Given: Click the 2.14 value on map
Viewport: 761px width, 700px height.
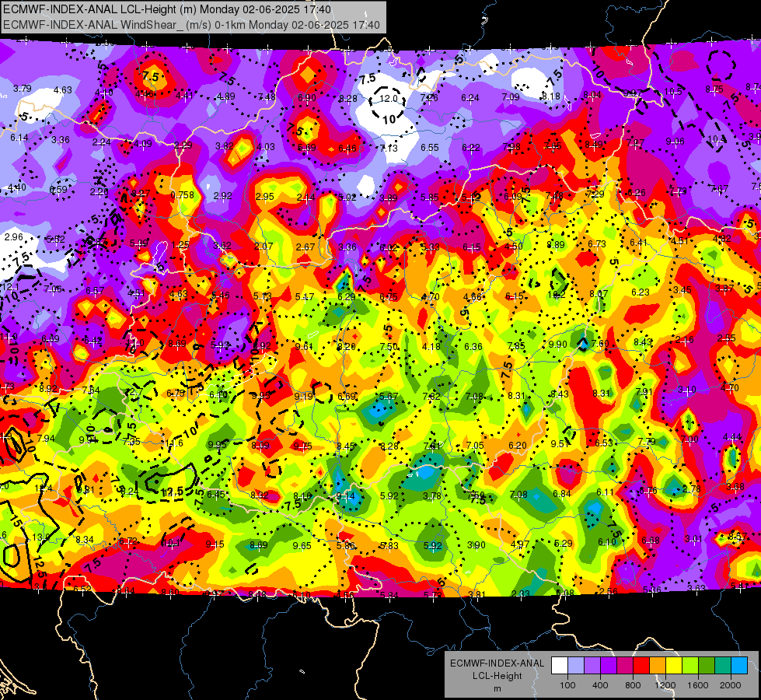Looking at the screenshot, I should point(305,198).
